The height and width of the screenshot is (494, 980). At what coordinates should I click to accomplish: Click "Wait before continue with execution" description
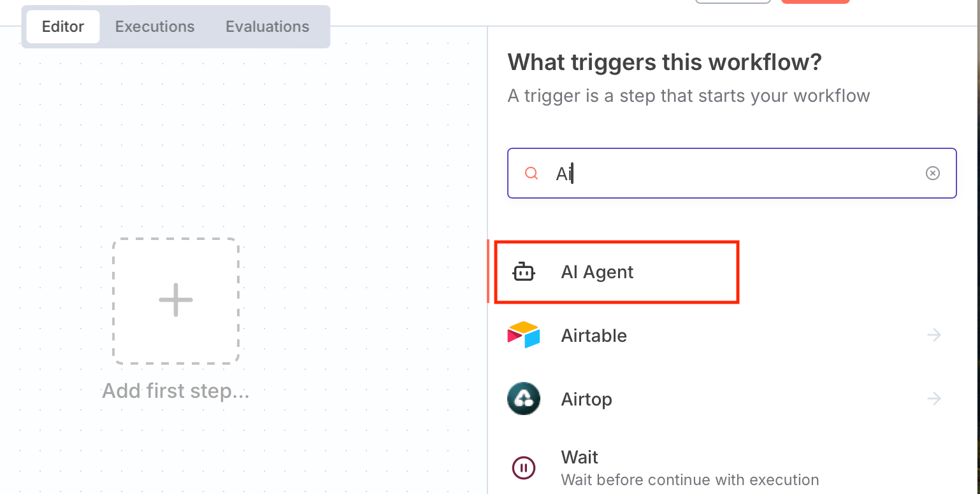[x=689, y=479]
